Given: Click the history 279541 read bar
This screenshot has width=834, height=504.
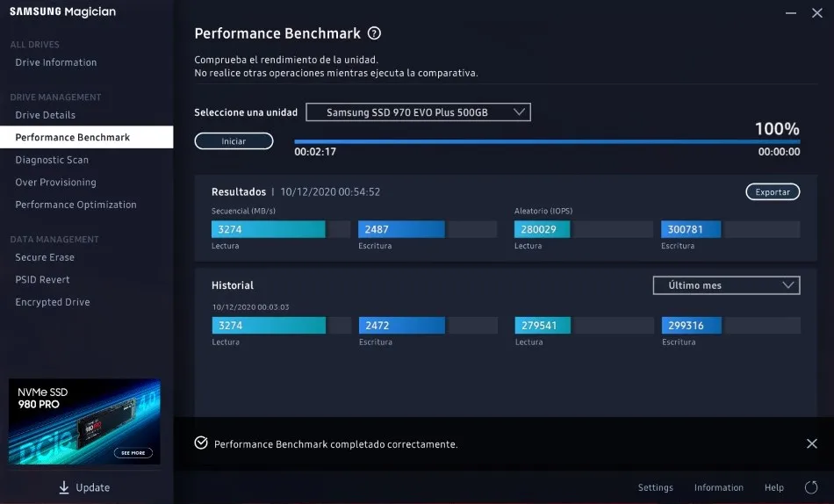Looking at the screenshot, I should pos(584,325).
